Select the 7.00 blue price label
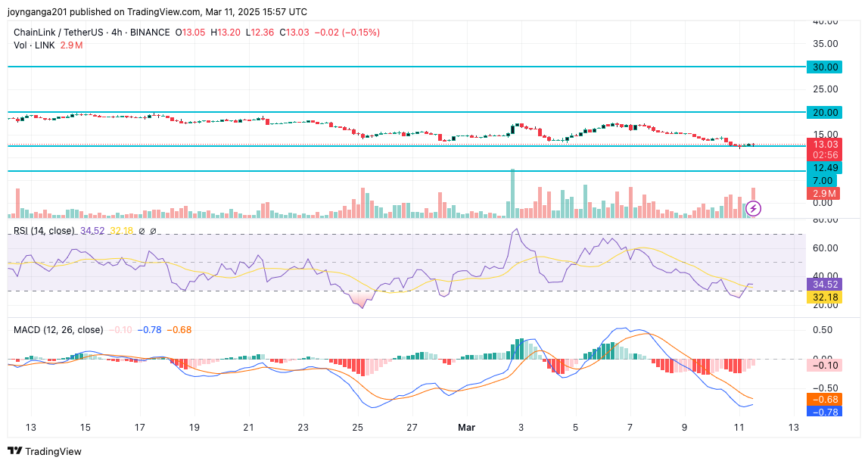The height and width of the screenshot is (464, 868). tap(822, 180)
